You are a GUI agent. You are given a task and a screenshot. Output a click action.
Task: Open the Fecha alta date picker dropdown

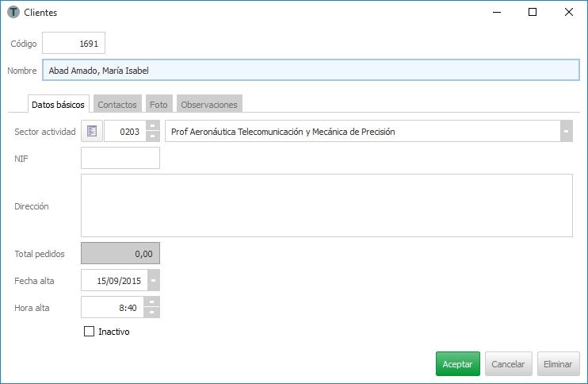tap(153, 281)
